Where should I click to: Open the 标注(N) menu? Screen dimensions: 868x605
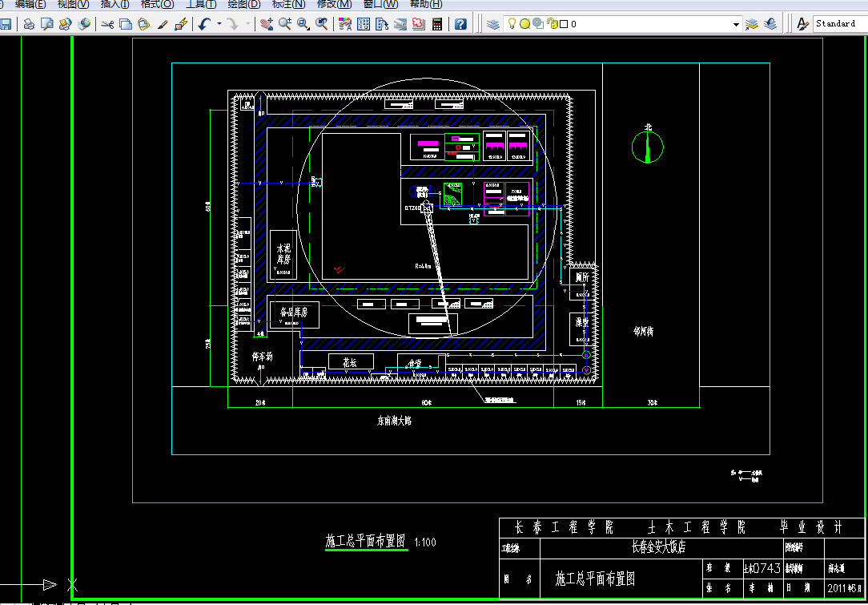tap(288, 5)
